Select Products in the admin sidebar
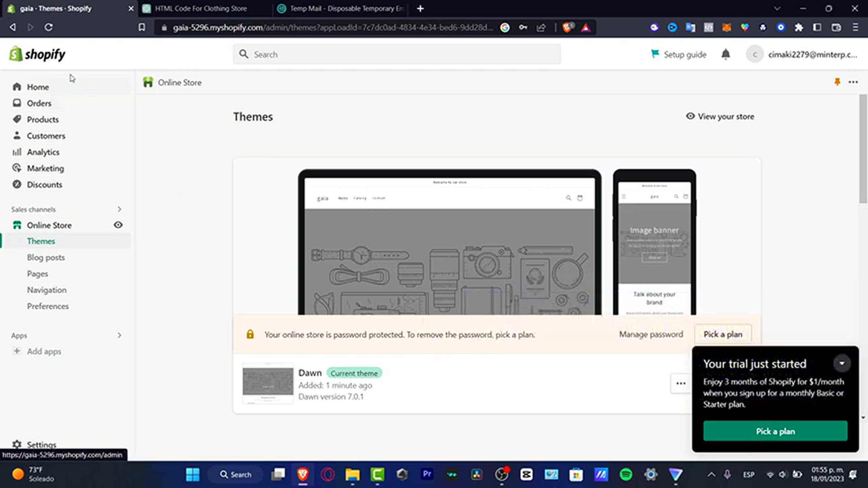 (42, 119)
